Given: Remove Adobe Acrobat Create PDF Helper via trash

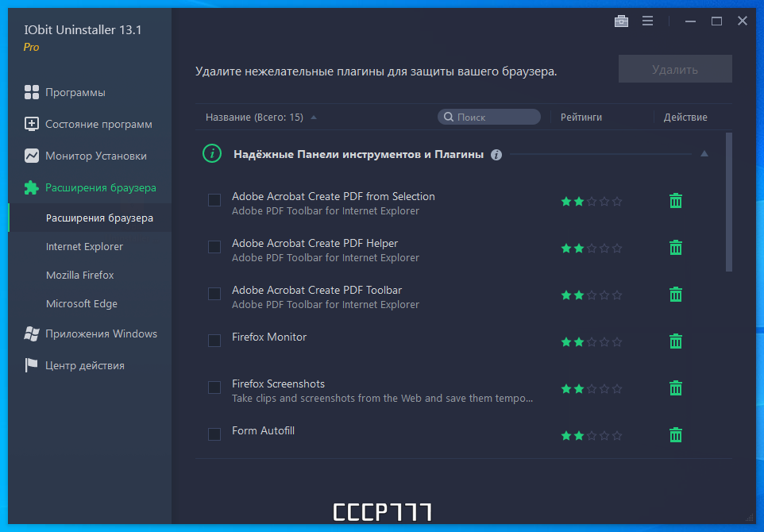Looking at the screenshot, I should click(676, 248).
